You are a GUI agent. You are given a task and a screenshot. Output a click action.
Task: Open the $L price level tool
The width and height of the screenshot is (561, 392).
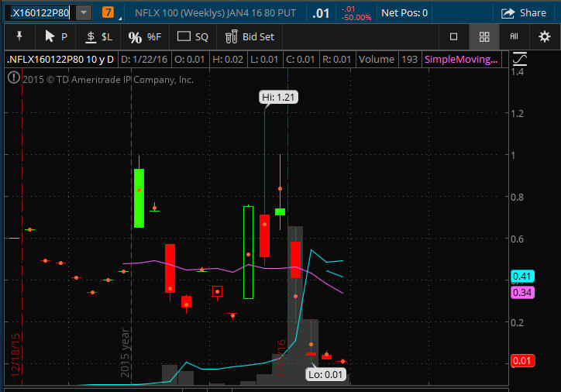[x=98, y=36]
